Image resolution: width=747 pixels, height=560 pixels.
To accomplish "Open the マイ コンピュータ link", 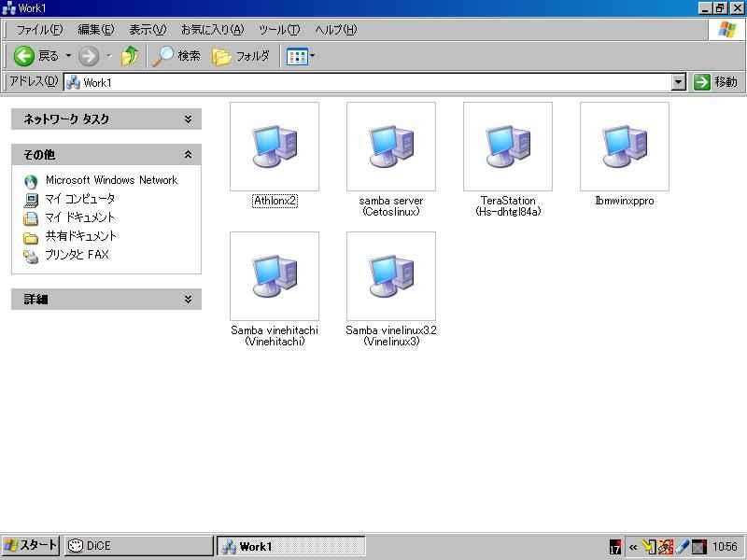I will tap(80, 199).
